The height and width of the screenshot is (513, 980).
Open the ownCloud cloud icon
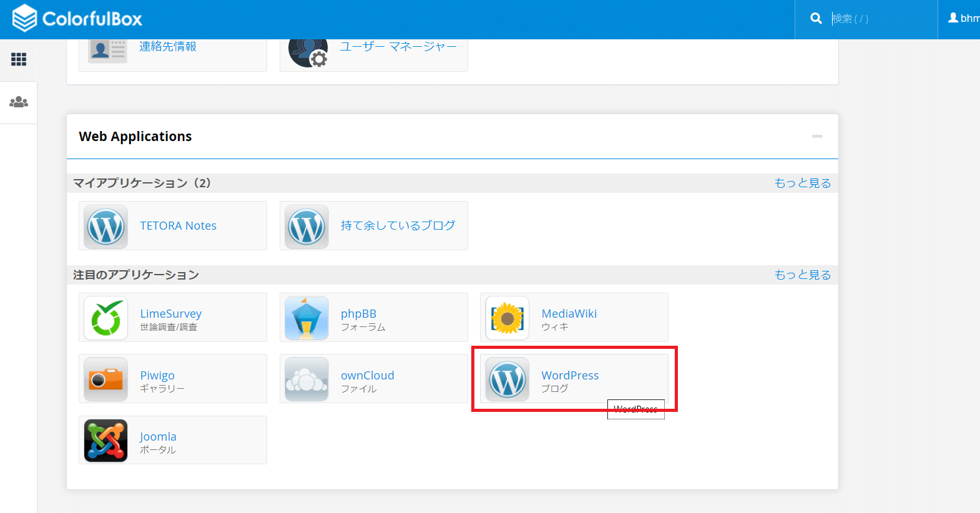[306, 379]
